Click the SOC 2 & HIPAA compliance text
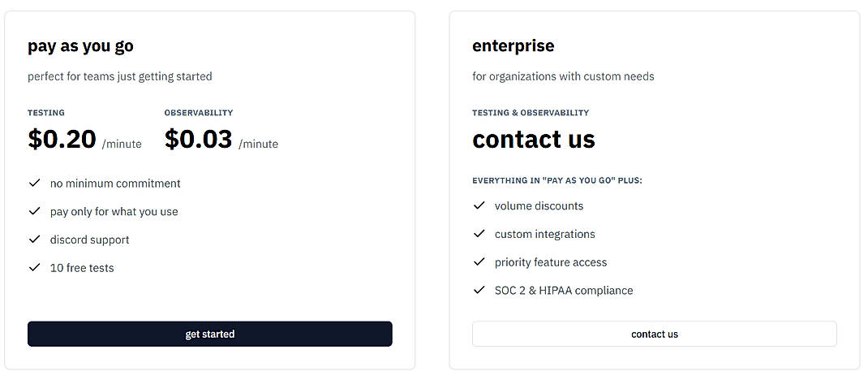The width and height of the screenshot is (868, 380). click(564, 290)
